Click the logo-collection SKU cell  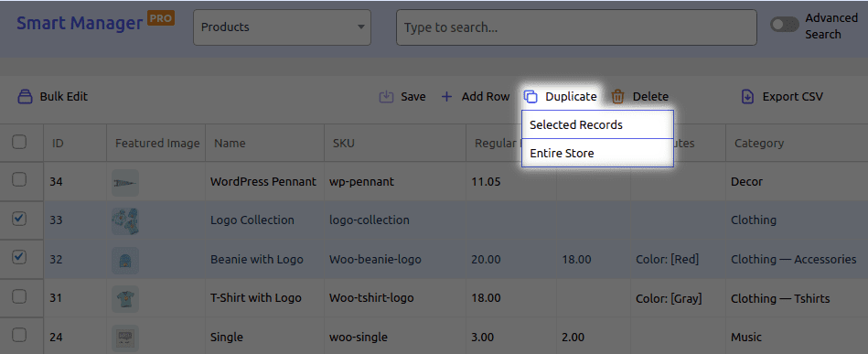(395, 220)
